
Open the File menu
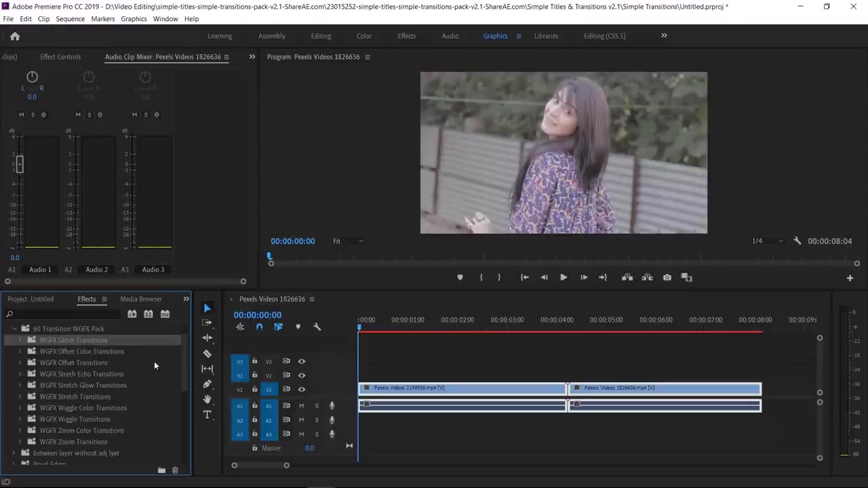(8, 19)
